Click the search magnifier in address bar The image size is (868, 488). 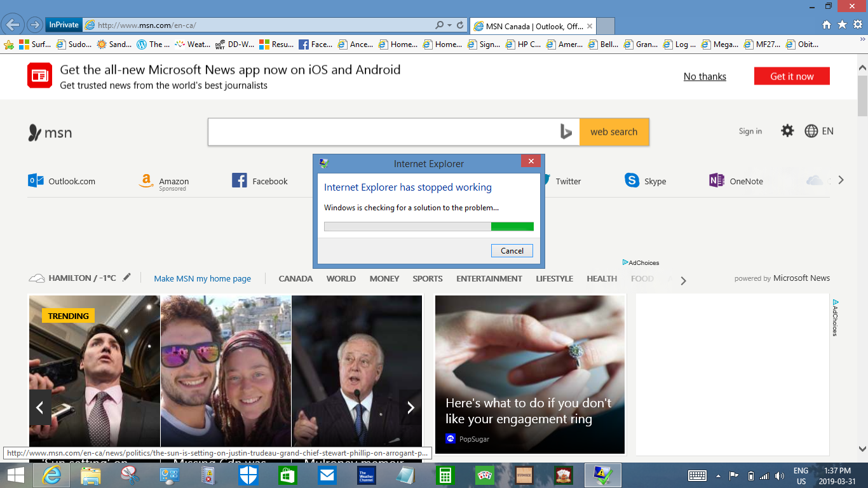pos(439,25)
